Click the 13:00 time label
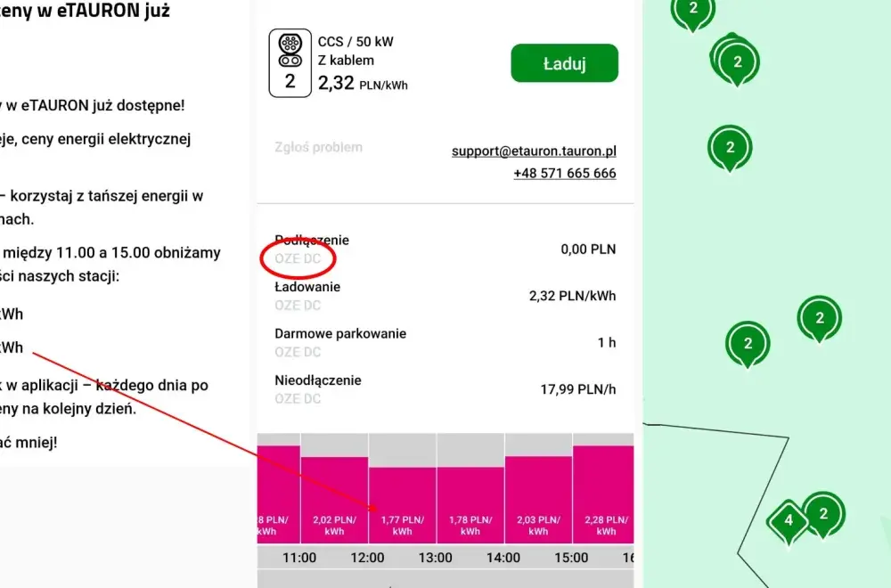The image size is (891, 588). tap(436, 558)
